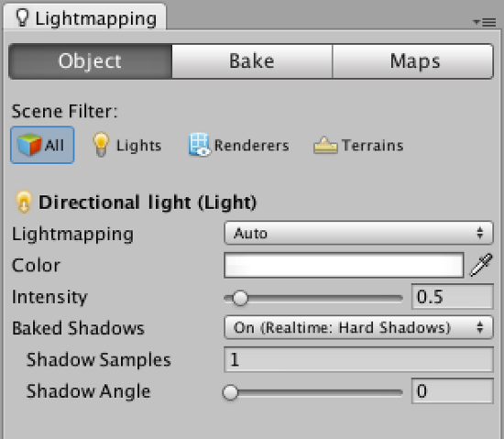Click the lightbulb icon on Lightmapping tab
This screenshot has height=439, width=504.
click(22, 17)
